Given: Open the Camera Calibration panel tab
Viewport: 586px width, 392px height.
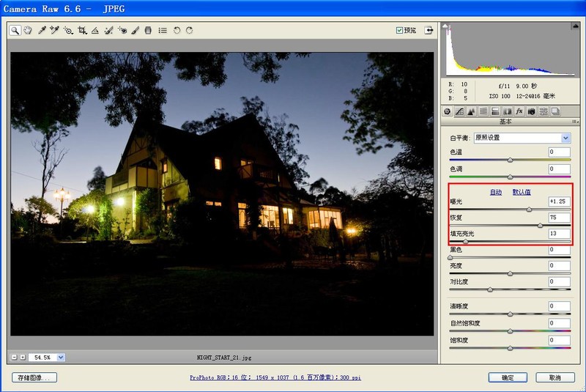Looking at the screenshot, I should click(x=531, y=111).
